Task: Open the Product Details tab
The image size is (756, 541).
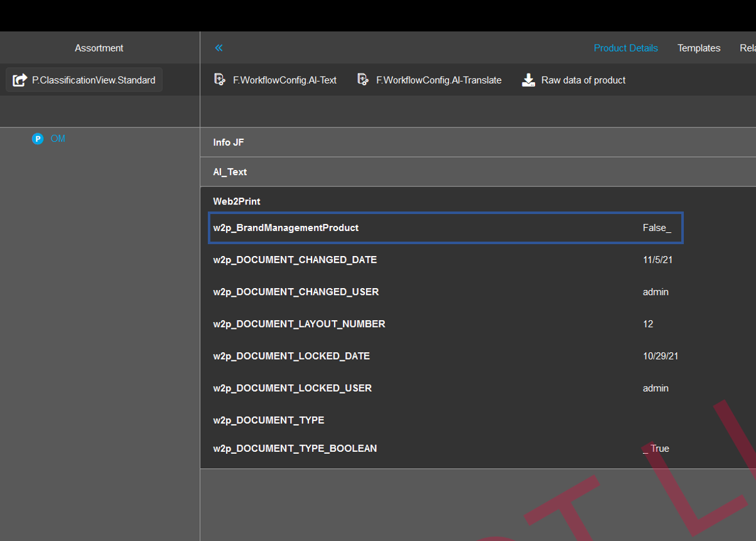Action: (625, 48)
